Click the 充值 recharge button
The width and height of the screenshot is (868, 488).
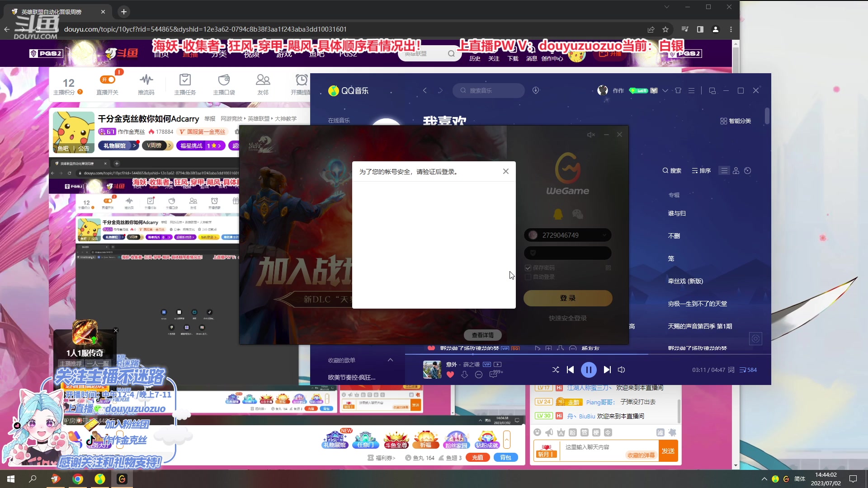tap(477, 458)
